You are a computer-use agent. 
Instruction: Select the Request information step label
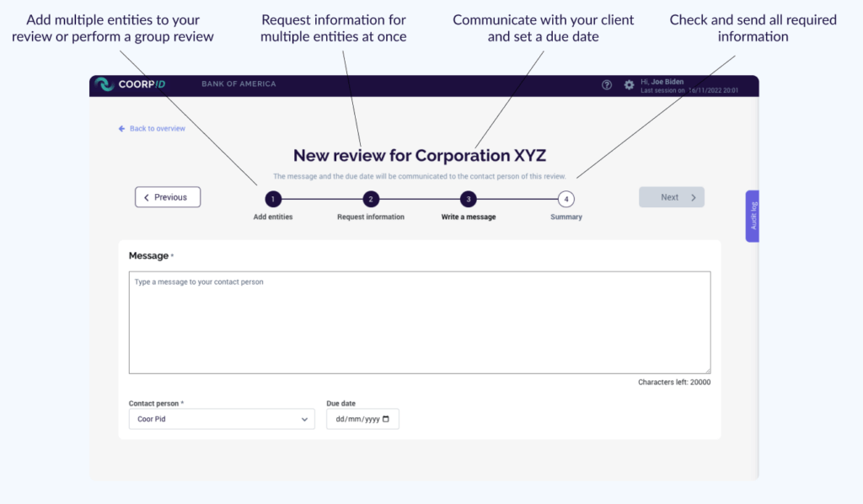pyautogui.click(x=371, y=217)
